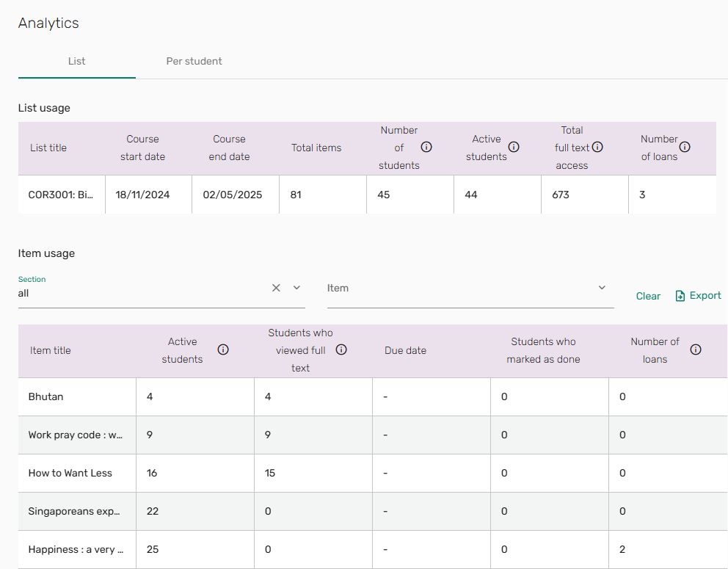The image size is (728, 569).
Task: Switch to the Per student tab
Action: point(194,61)
